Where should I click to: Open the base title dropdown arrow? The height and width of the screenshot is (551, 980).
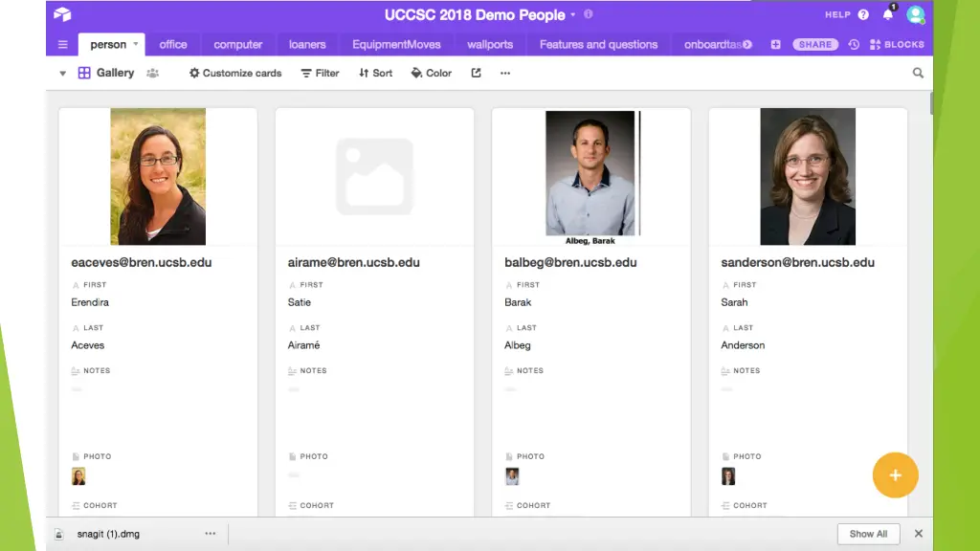[x=572, y=14]
